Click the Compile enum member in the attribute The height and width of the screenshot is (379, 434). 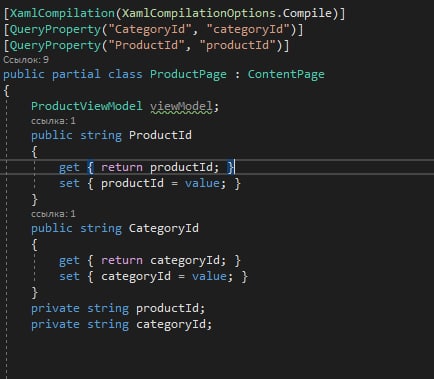pyautogui.click(x=307, y=13)
